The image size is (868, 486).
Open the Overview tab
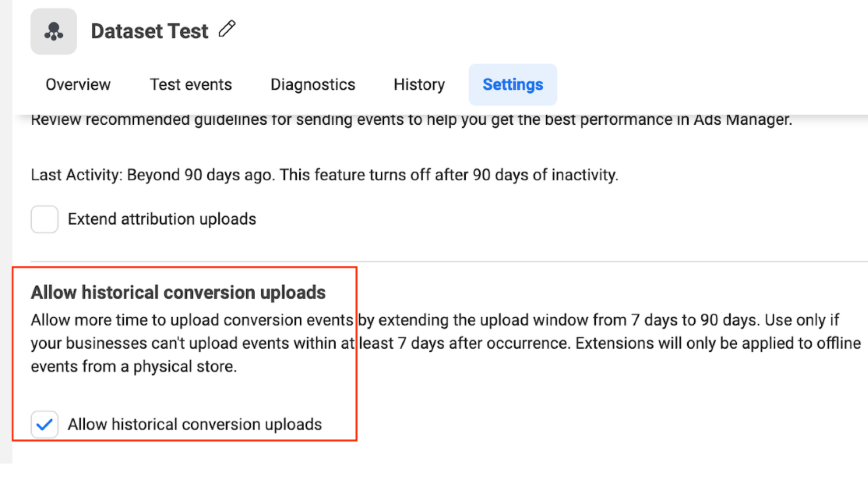78,85
